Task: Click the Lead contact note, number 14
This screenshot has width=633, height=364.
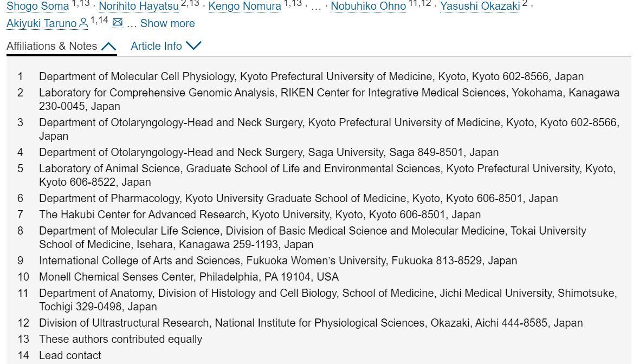Action: (70, 355)
